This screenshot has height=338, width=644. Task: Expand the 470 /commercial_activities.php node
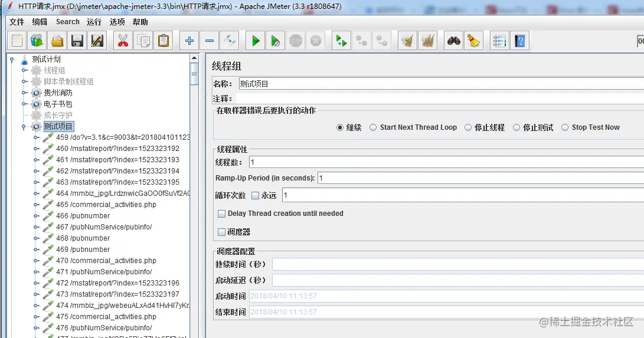point(36,261)
